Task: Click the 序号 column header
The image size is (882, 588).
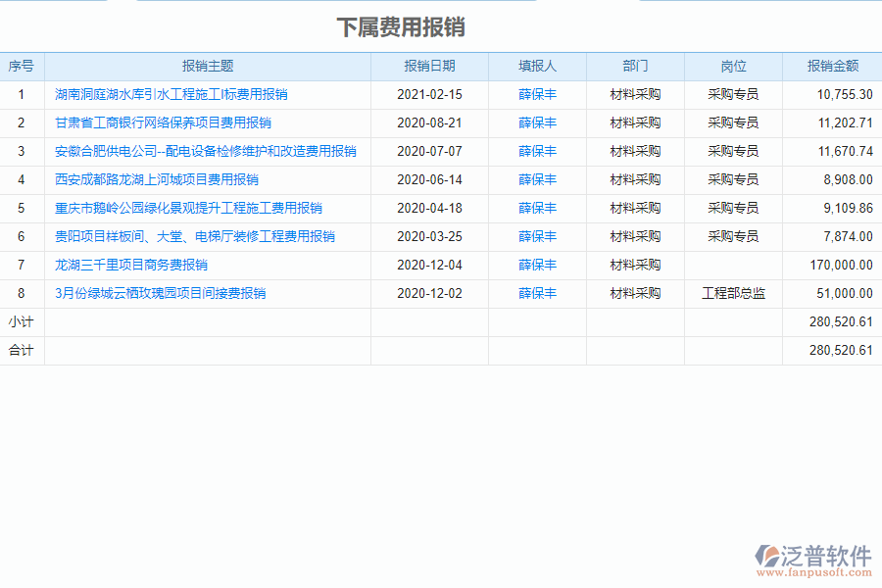Action: [23, 66]
